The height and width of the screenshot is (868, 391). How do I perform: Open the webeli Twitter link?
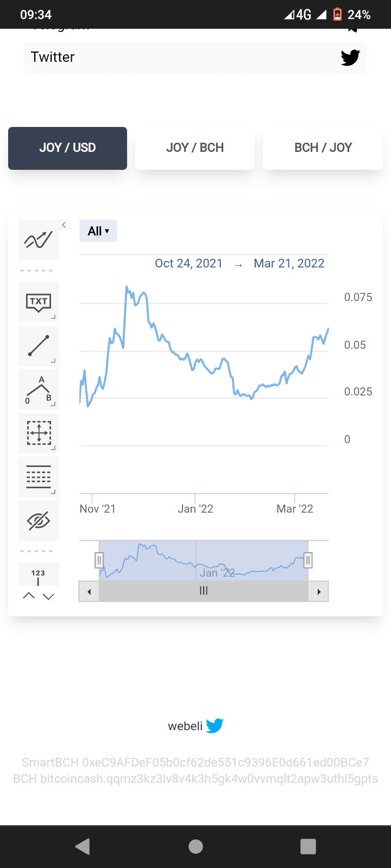click(195, 726)
